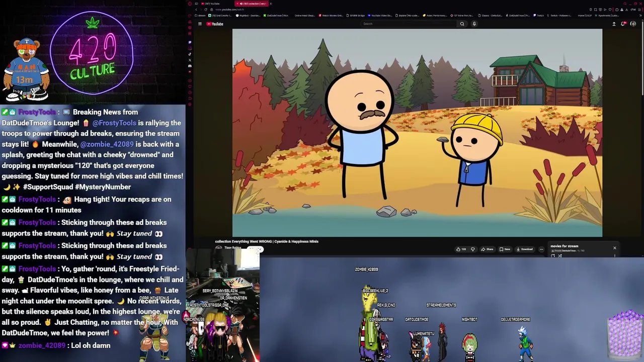Open the Nightbot Dashboard bookmark
The image size is (644, 362).
pos(248,16)
